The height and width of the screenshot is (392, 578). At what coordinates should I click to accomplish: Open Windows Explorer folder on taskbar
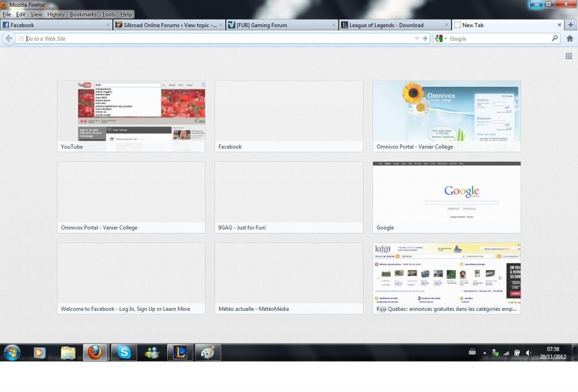tap(68, 353)
